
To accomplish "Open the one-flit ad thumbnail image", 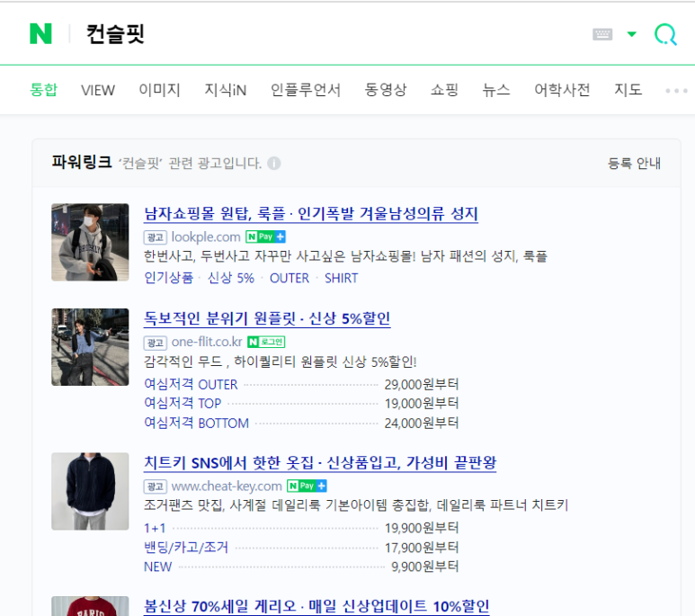I will [x=90, y=347].
